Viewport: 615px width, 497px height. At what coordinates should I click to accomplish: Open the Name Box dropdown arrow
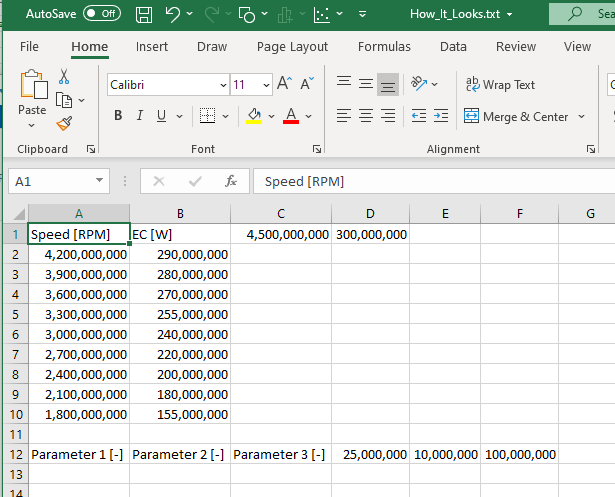point(100,181)
